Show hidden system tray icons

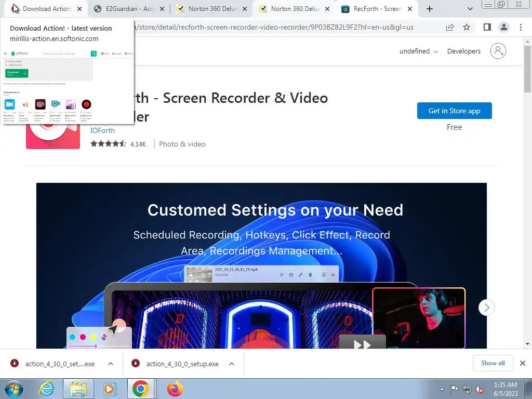click(442, 389)
